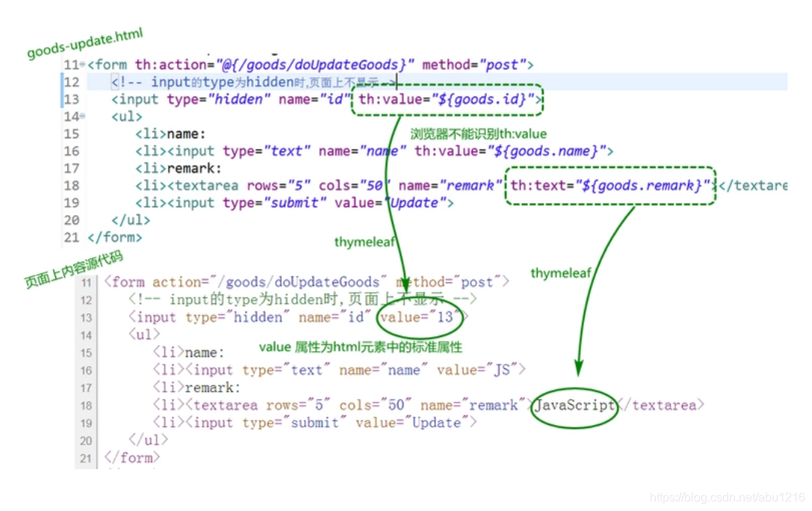The image size is (812, 511).
Task: Click the italic method="post" attribute in the editor
Action: 474,65
